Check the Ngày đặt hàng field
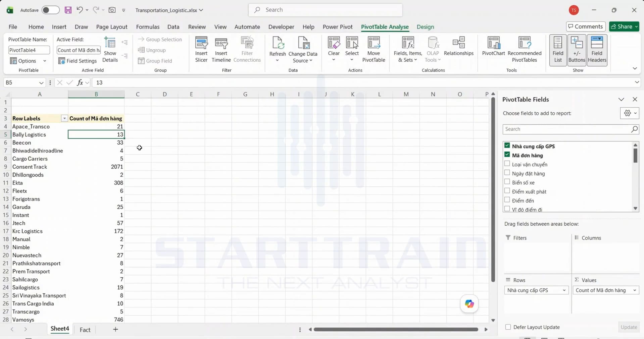Screen dimensions: 644x339 (507, 173)
